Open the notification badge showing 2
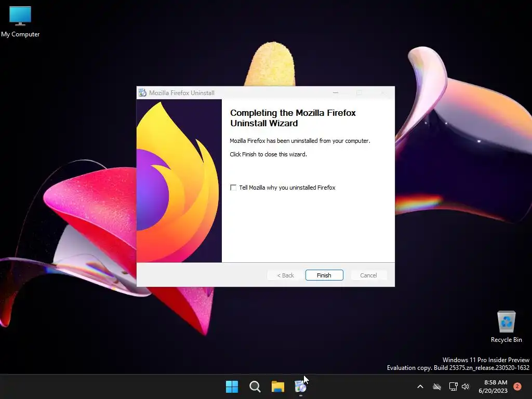This screenshot has width=532, height=399. (x=517, y=387)
